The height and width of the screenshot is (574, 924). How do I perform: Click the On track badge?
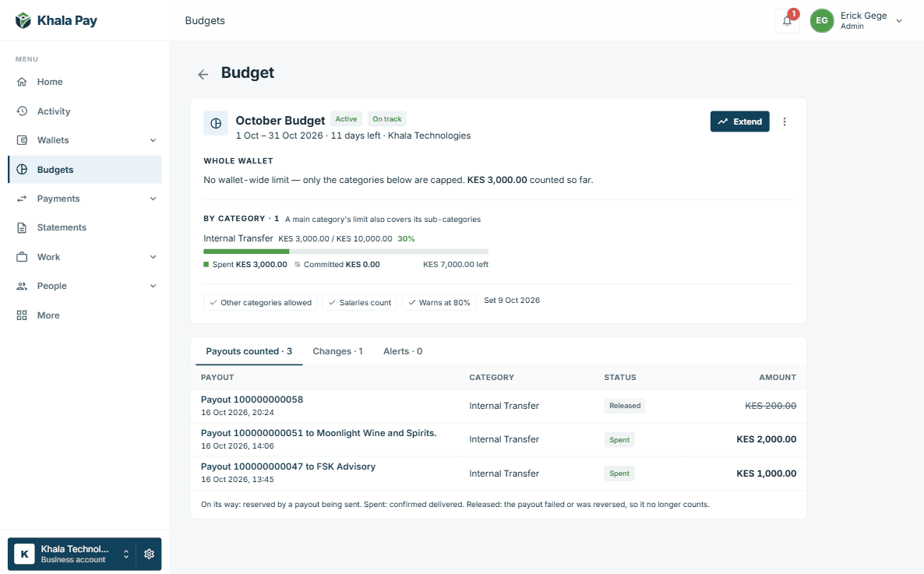pyautogui.click(x=386, y=119)
